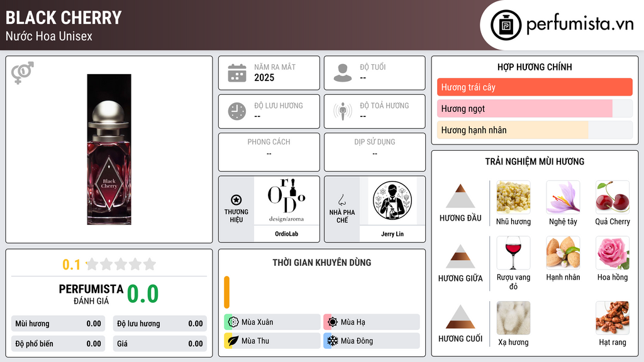
Task: Click the Trải nghiệm mùi hương heading
Action: 535,162
